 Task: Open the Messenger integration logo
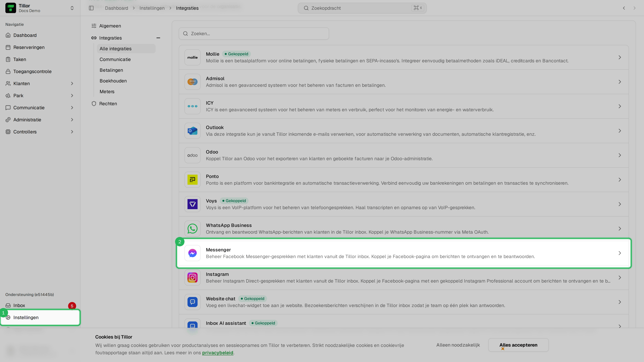193,253
